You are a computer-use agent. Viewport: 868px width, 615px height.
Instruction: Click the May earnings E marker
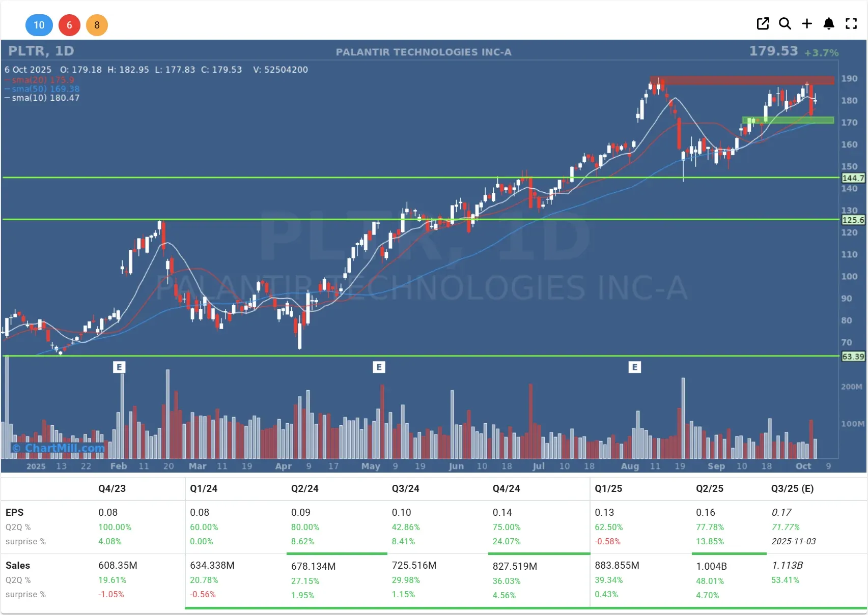379,367
